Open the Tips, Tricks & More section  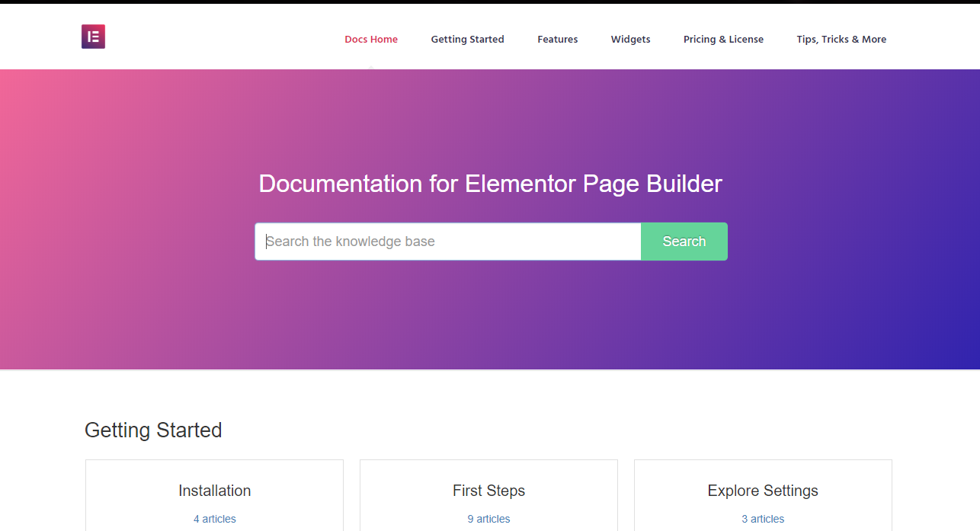tap(841, 39)
